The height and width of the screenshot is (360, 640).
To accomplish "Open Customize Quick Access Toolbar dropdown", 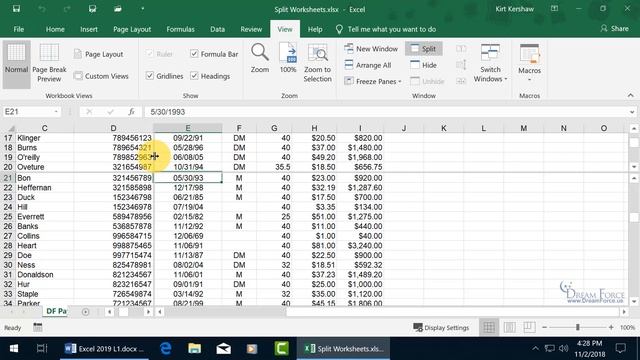I will coord(142,9).
